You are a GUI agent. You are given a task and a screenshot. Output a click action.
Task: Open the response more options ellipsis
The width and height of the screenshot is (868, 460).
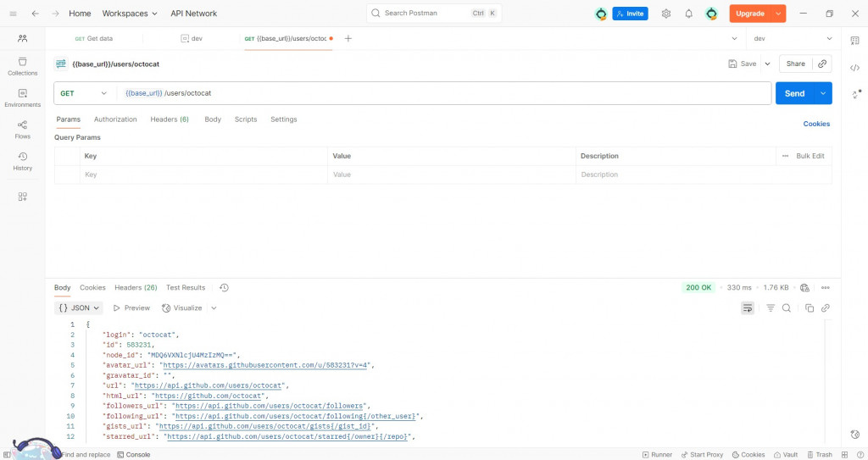pyautogui.click(x=826, y=287)
